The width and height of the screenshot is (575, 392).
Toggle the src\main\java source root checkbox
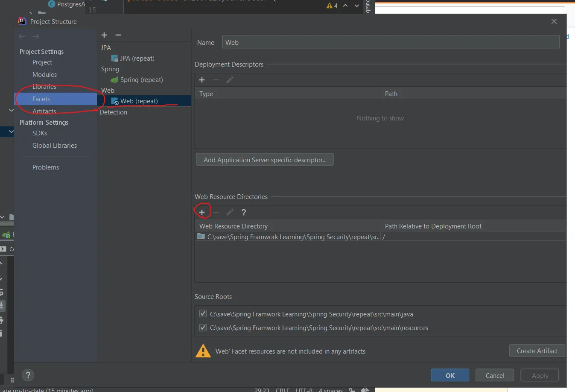pos(203,314)
